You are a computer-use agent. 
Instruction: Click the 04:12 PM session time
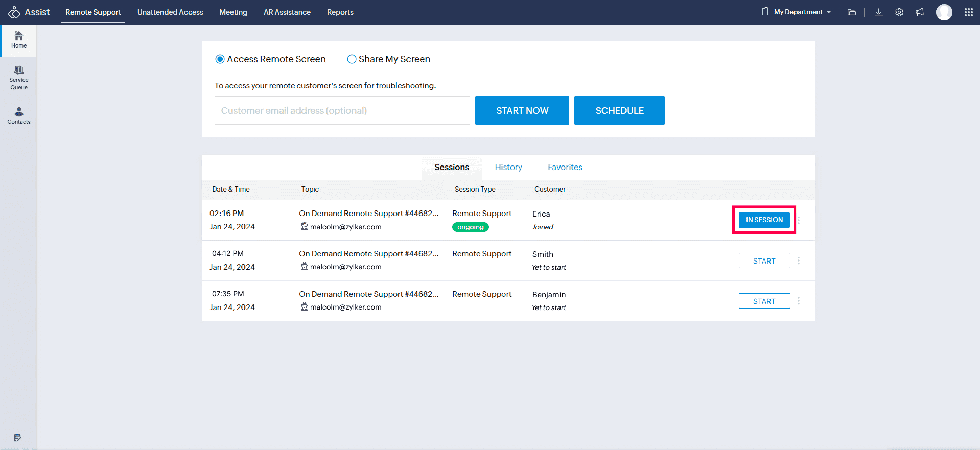pos(228,253)
